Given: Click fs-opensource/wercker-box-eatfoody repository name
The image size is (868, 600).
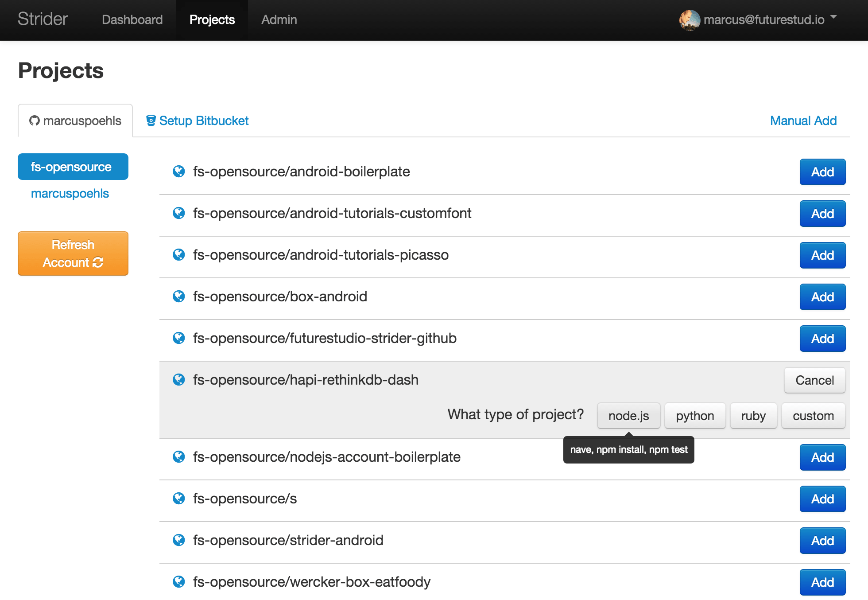Looking at the screenshot, I should (x=312, y=582).
